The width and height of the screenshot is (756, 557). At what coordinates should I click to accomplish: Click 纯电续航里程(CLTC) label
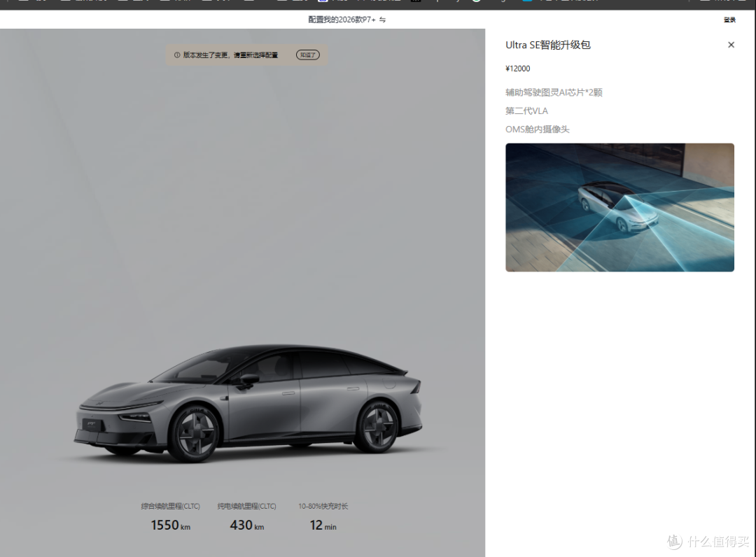coord(247,506)
